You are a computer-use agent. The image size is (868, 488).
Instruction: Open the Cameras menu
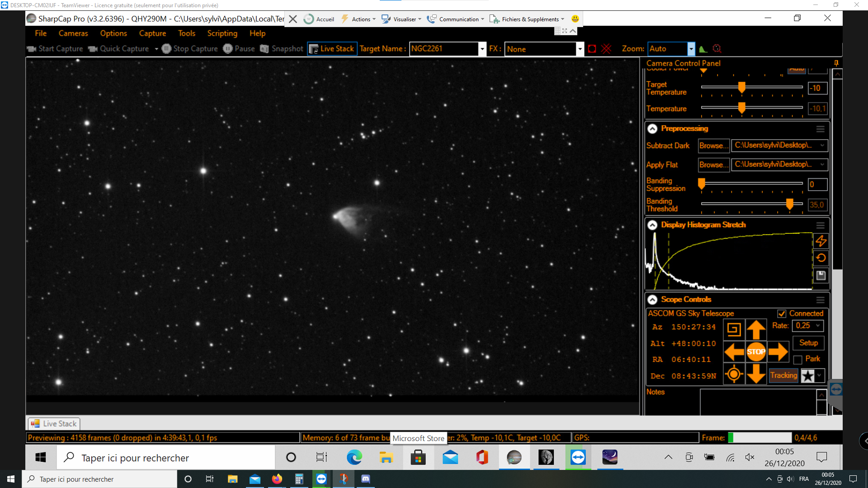tap(73, 33)
